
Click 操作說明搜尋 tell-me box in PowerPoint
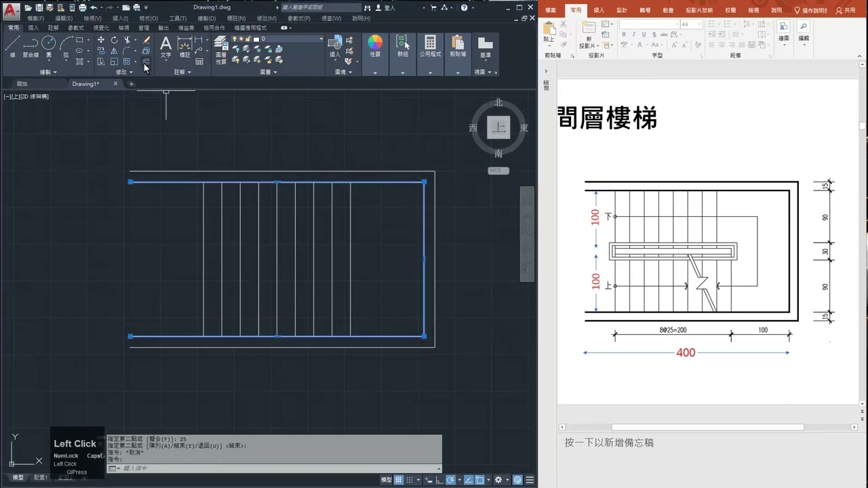pos(811,11)
